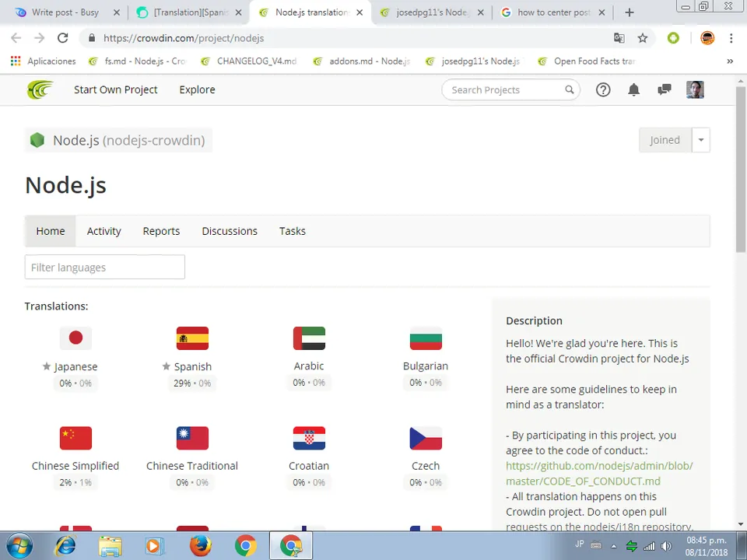
Task: Open the Open Food Facts bookmark
Action: tap(587, 61)
